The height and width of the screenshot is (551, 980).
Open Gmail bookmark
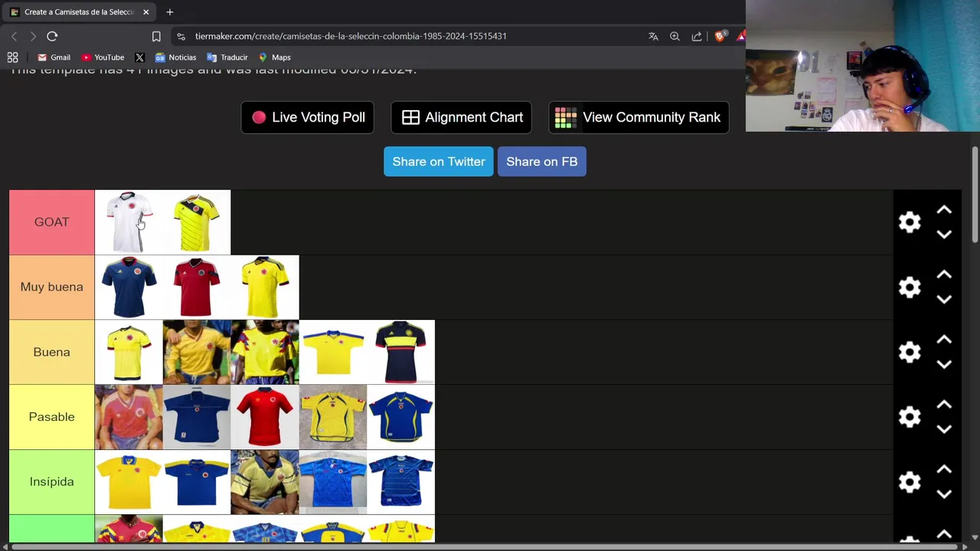point(54,57)
